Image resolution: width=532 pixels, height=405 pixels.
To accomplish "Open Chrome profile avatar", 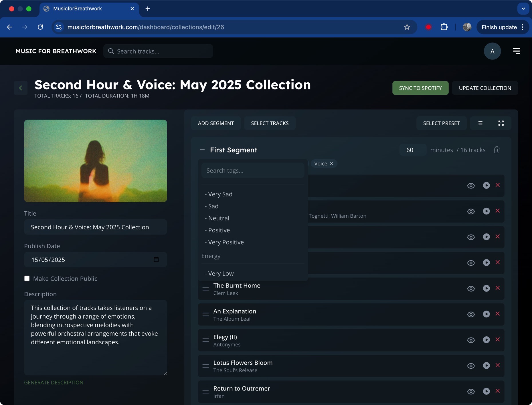I will coord(467,27).
